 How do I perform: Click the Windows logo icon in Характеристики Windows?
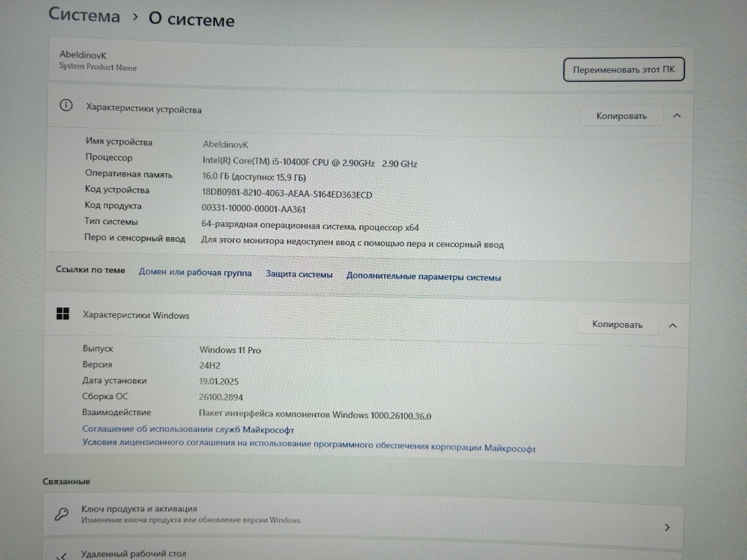coord(63,314)
